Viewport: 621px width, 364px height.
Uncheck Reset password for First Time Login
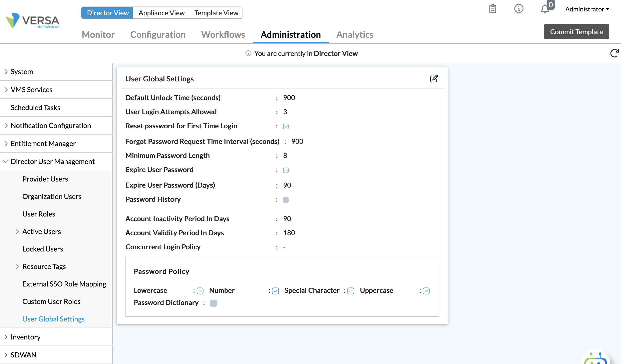coord(286,126)
